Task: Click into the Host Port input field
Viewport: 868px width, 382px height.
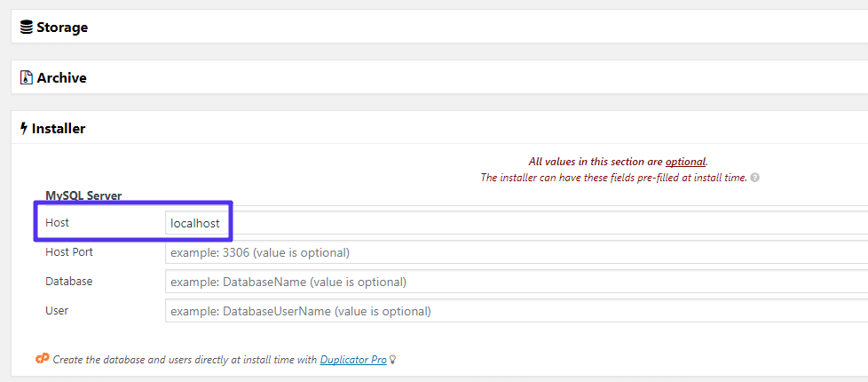Action: [x=515, y=252]
